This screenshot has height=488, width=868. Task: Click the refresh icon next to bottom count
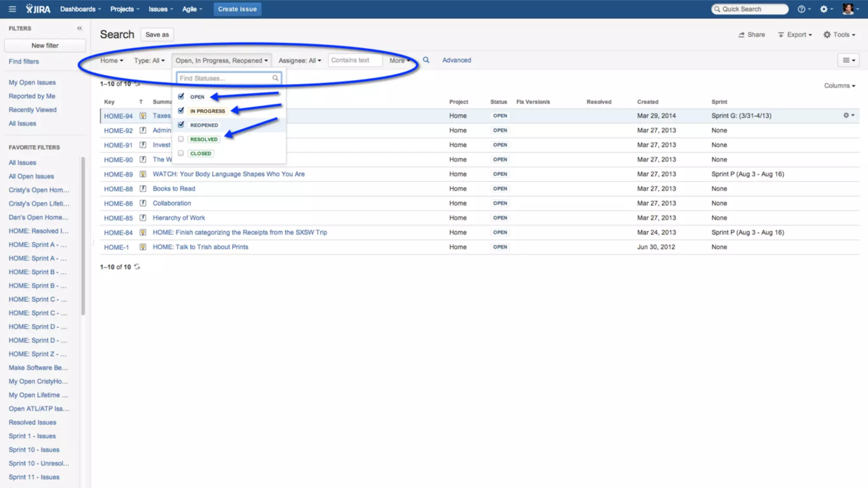tap(137, 267)
